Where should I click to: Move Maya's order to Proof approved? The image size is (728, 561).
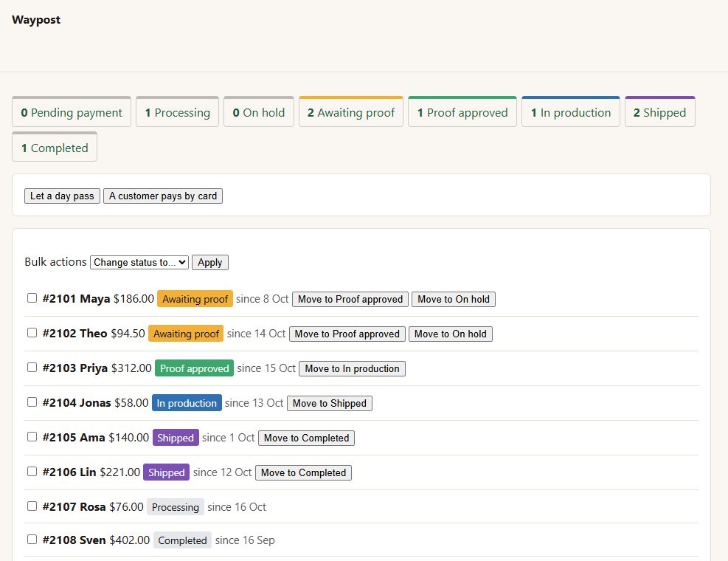point(350,300)
